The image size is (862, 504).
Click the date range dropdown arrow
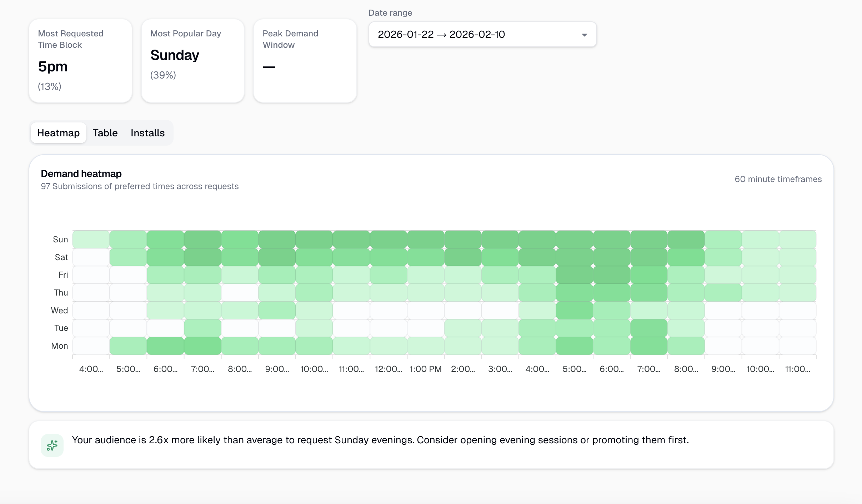pyautogui.click(x=584, y=35)
